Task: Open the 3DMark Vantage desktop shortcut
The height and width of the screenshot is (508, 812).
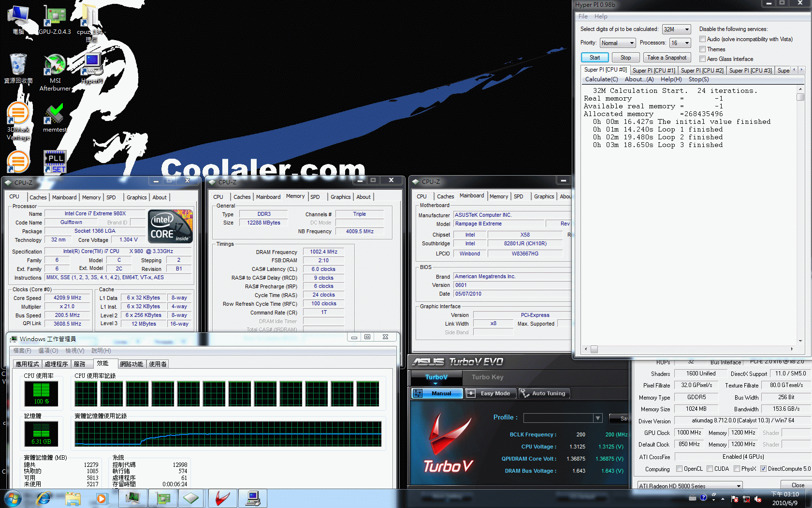Action: coord(18,121)
